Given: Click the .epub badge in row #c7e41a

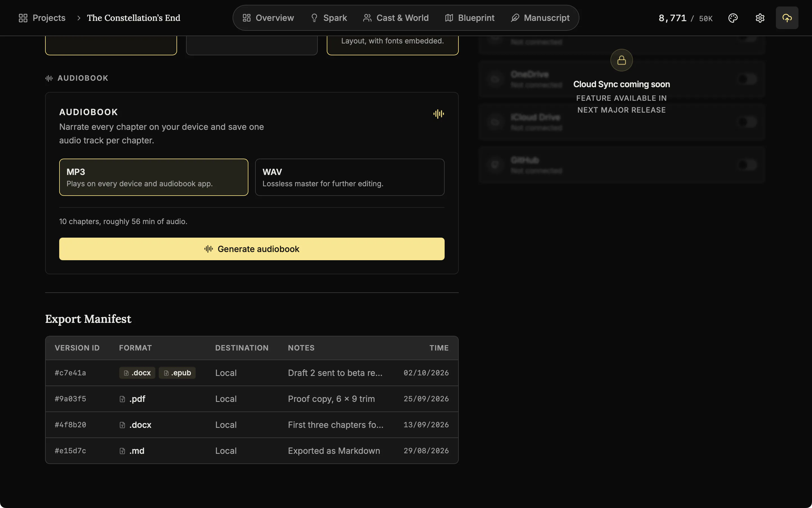Looking at the screenshot, I should coord(177,373).
